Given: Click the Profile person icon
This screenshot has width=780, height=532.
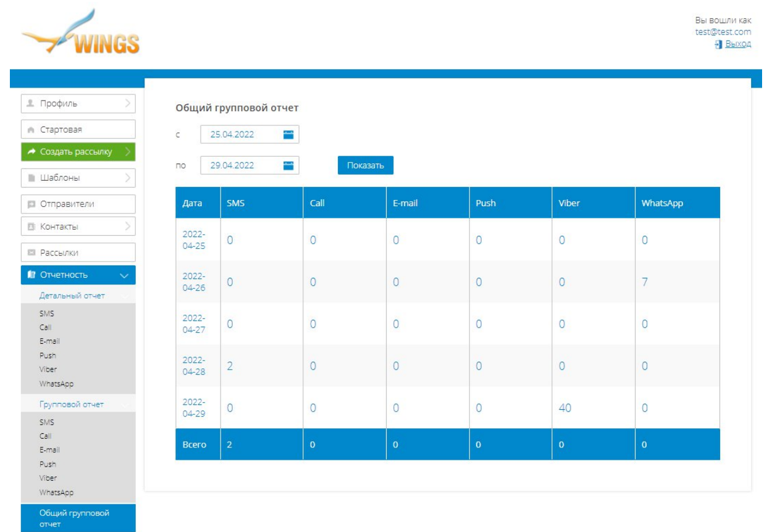Looking at the screenshot, I should tap(31, 104).
